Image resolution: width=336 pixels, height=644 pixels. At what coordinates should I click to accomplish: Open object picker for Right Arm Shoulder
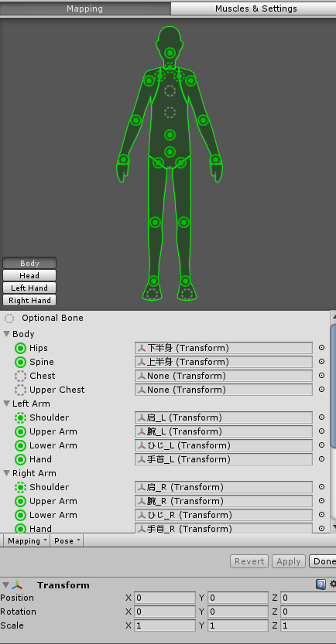(321, 487)
